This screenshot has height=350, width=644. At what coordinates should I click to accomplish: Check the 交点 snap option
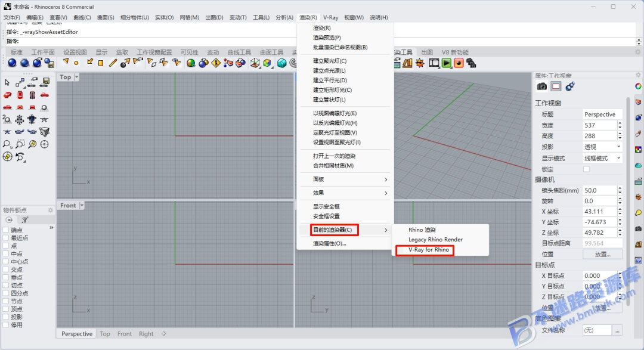pyautogui.click(x=6, y=270)
